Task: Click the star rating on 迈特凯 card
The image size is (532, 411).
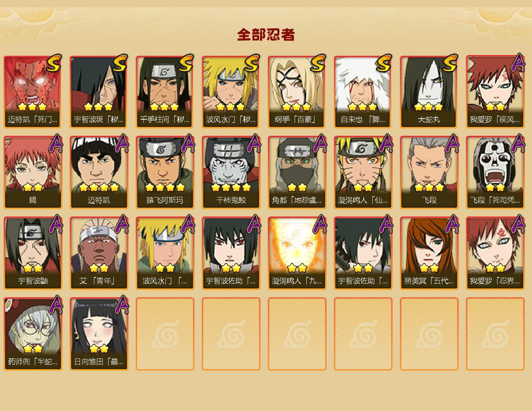Action: pyautogui.click(x=99, y=187)
